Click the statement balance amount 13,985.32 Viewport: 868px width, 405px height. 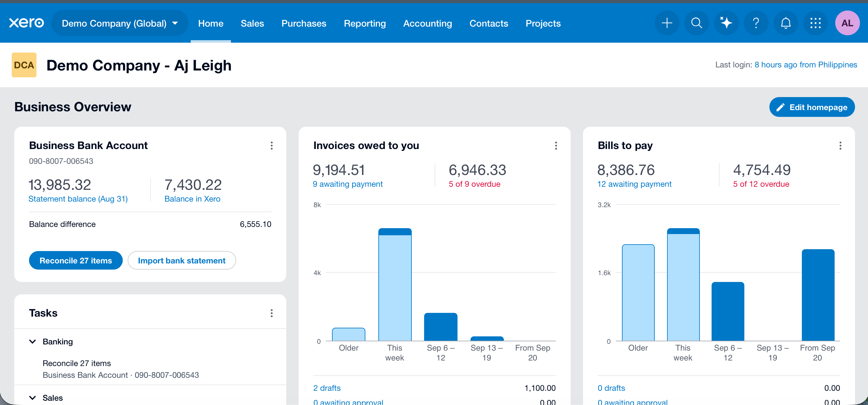point(60,185)
